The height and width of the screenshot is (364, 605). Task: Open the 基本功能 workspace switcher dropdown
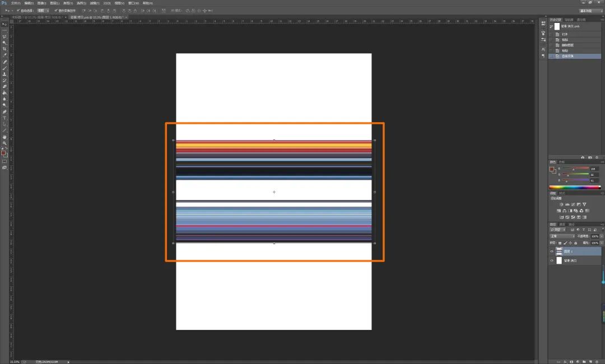tap(591, 11)
